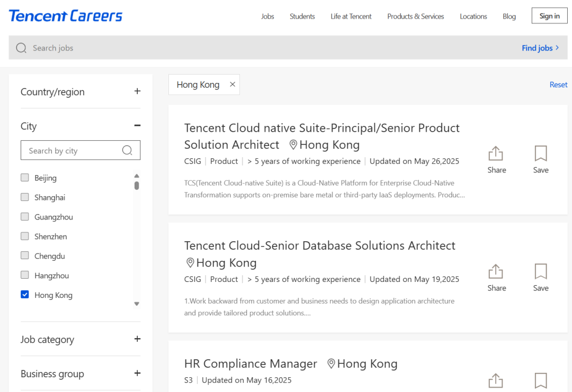This screenshot has width=572, height=392.
Task: Click 'Updated on May 26,2025' text
Action: pyautogui.click(x=414, y=161)
